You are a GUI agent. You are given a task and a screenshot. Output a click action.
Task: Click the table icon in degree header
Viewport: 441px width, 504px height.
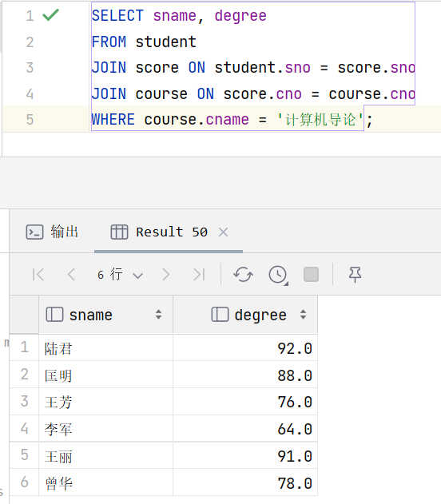[x=220, y=315]
